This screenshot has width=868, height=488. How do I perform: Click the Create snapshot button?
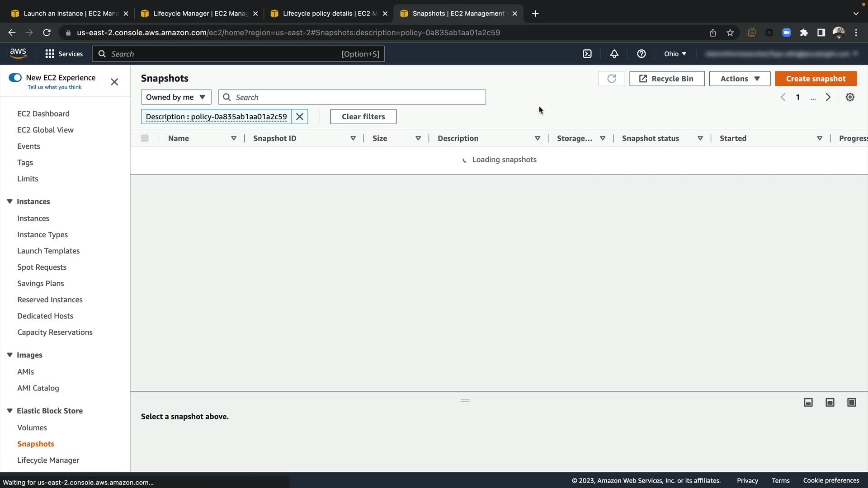pyautogui.click(x=815, y=79)
